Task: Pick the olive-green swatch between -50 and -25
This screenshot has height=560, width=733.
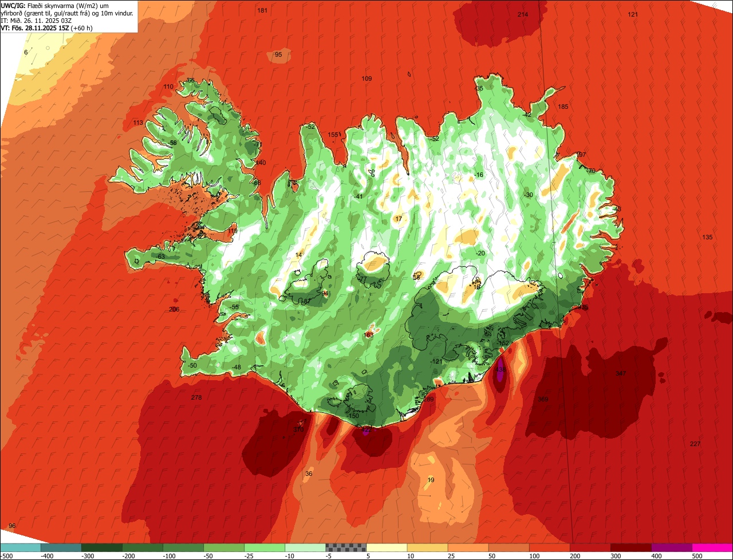Action: pyautogui.click(x=224, y=548)
